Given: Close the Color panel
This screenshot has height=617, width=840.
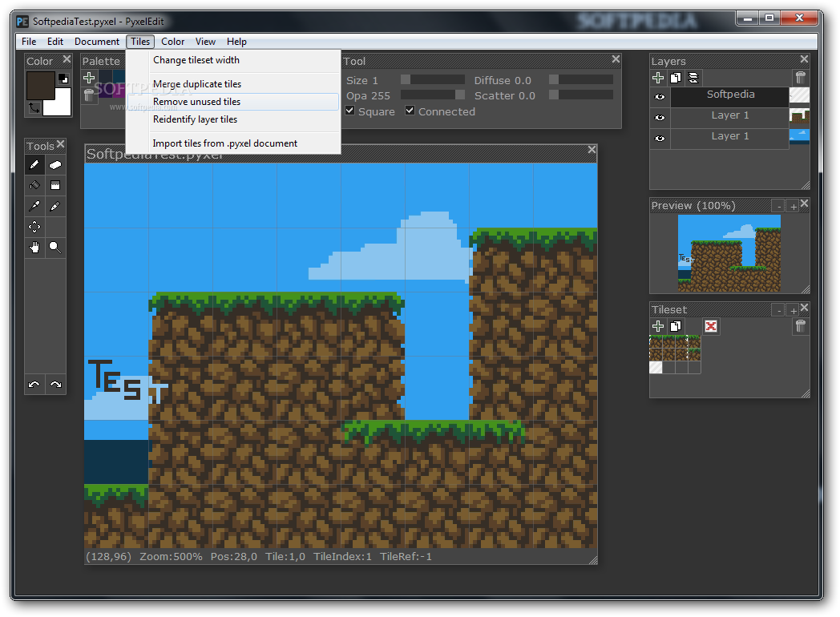Looking at the screenshot, I should click(67, 59).
